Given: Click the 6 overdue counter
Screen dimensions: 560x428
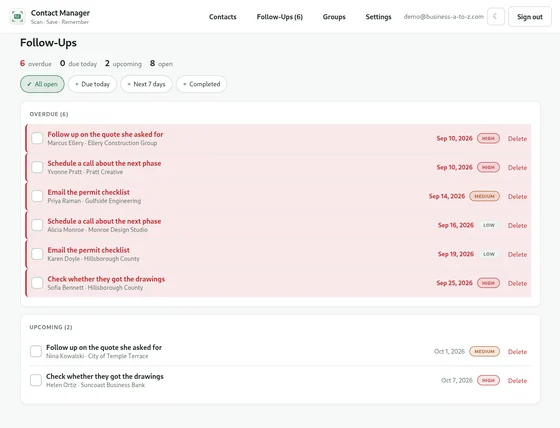Looking at the screenshot, I should [x=36, y=64].
